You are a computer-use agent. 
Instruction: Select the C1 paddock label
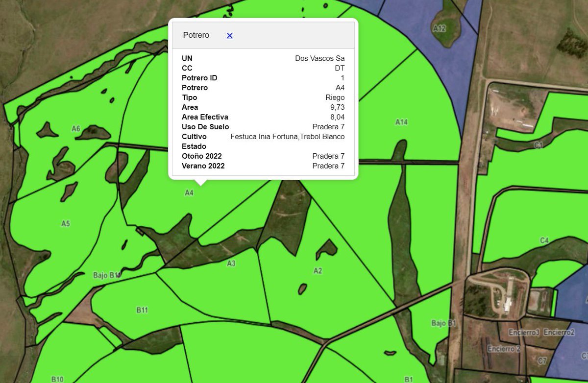539,145
